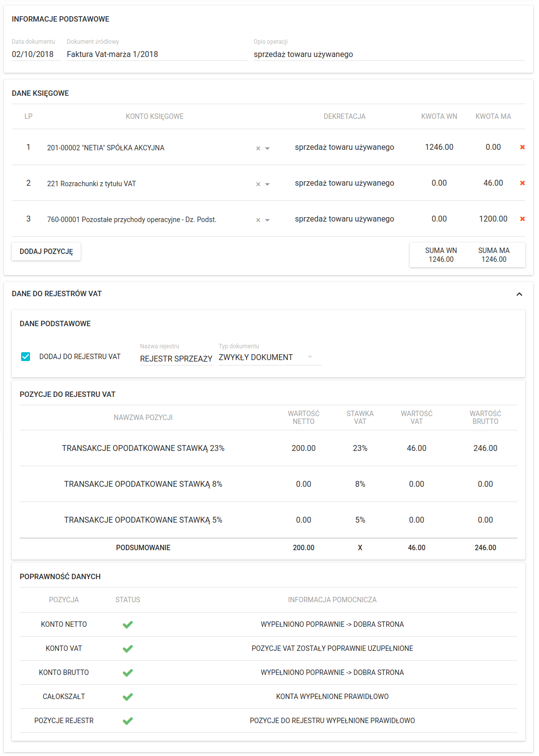This screenshot has height=756, width=539.
Task: Clear the 221 Rozrachunki z tytułu VAT selection
Action: (x=258, y=184)
